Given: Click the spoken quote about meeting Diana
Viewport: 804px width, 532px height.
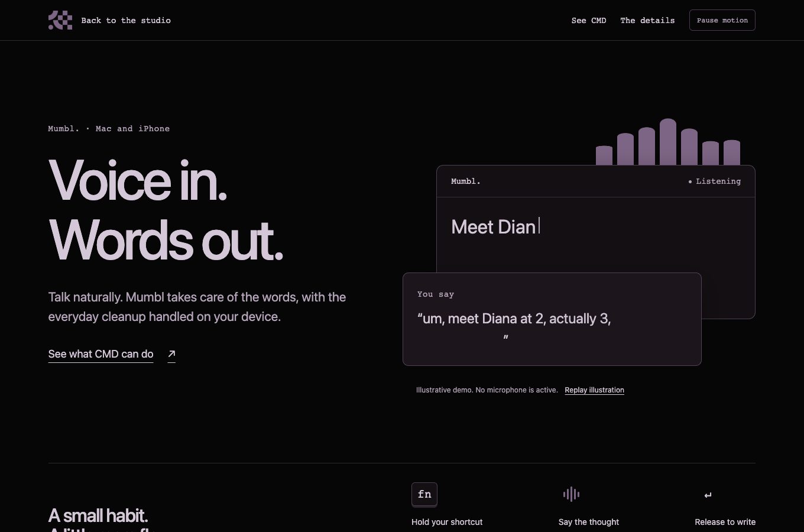Looking at the screenshot, I should (514, 327).
